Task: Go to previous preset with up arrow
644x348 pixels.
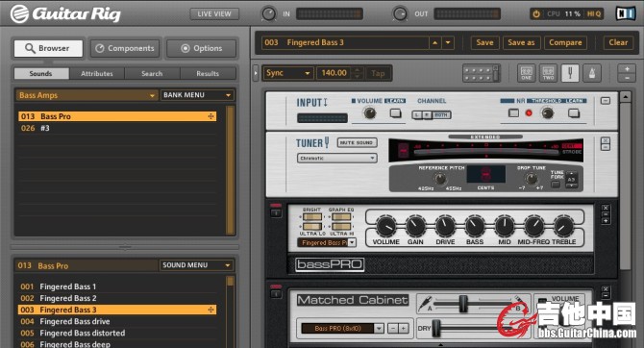Action: (435, 42)
